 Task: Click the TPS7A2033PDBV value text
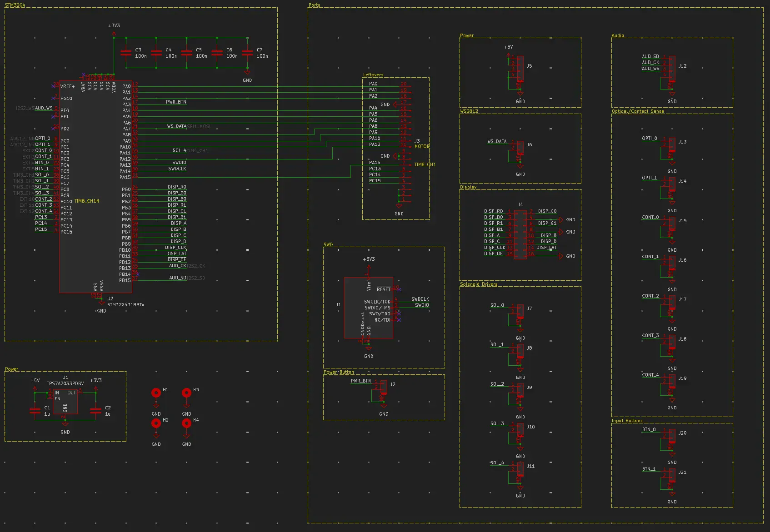point(65,383)
